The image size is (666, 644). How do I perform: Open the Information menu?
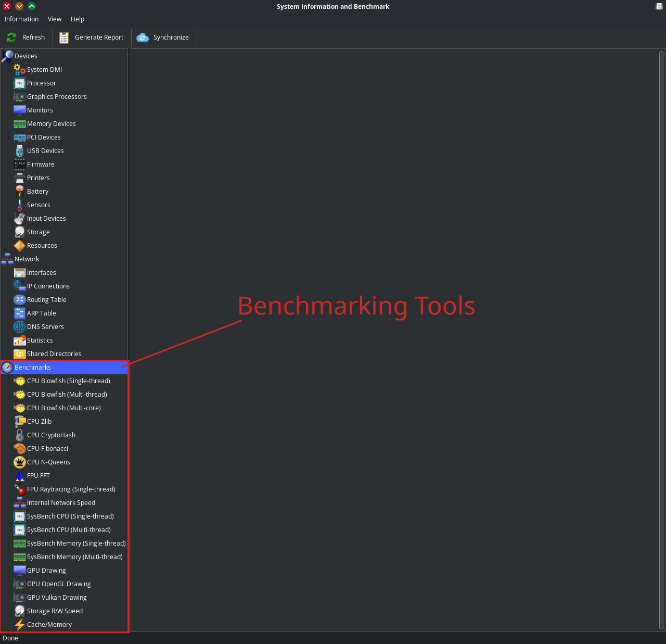[x=21, y=19]
